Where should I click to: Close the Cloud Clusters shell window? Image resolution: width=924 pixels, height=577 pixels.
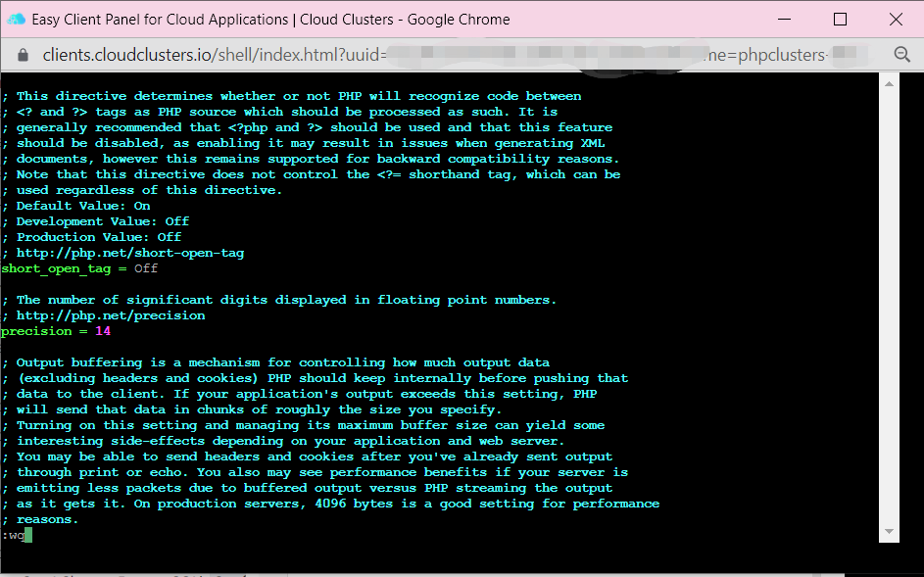(x=896, y=19)
